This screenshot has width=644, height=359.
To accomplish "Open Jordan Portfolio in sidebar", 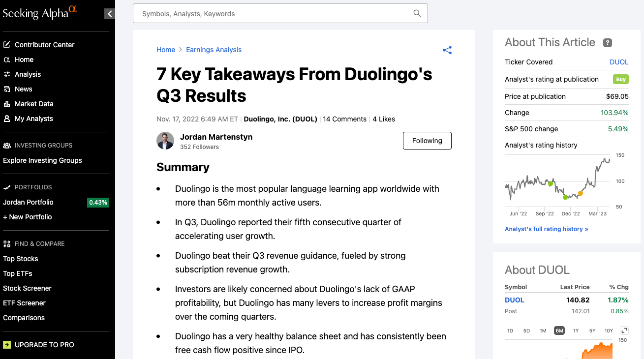I will 28,202.
